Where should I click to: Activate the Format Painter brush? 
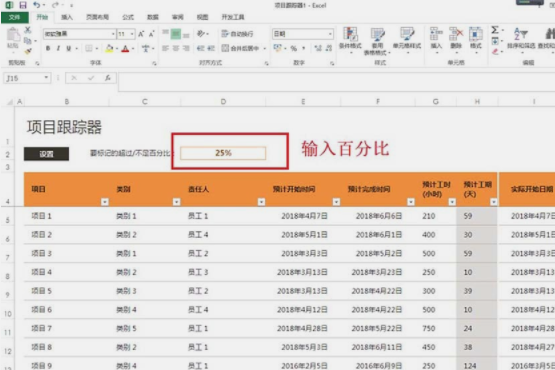(28, 51)
